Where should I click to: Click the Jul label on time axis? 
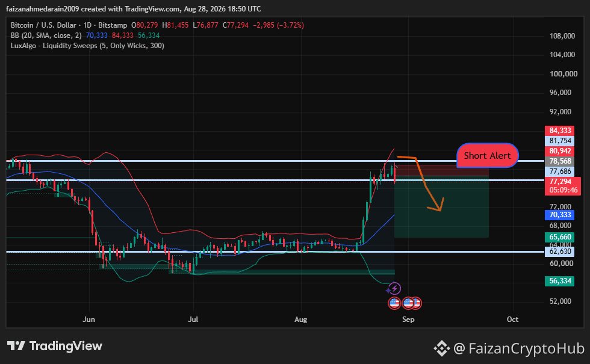pos(193,319)
